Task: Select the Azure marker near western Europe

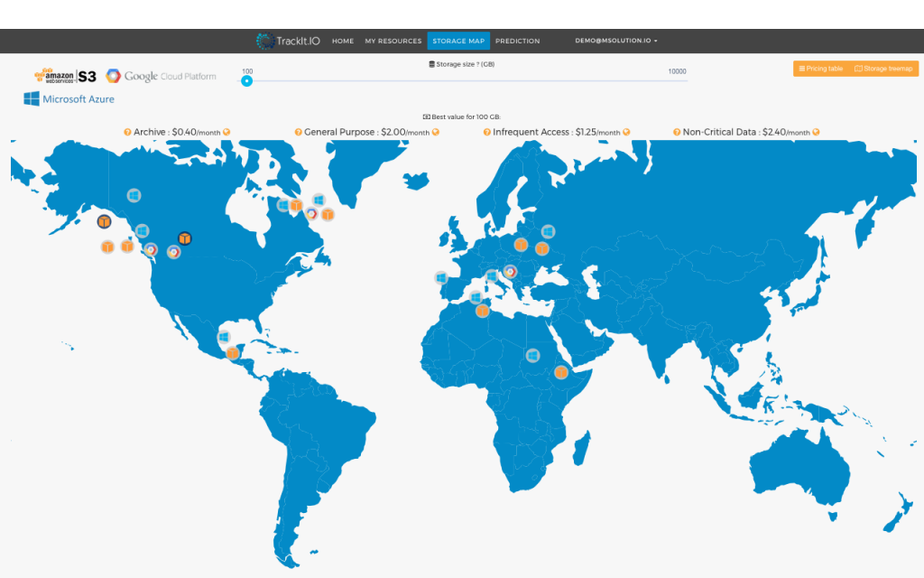Action: (440, 277)
